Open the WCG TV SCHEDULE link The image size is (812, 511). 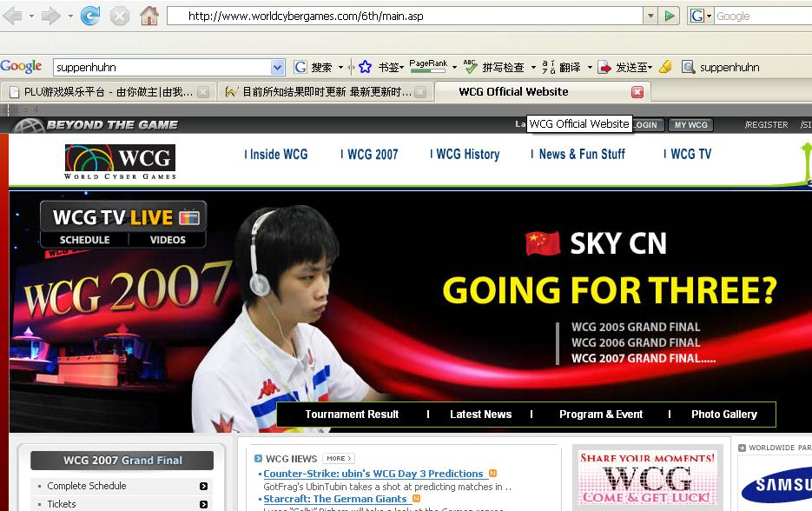(84, 240)
